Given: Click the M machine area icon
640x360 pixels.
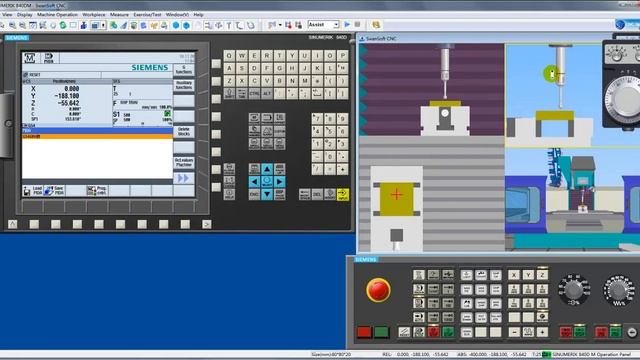Looking at the screenshot, I should [x=29, y=58].
